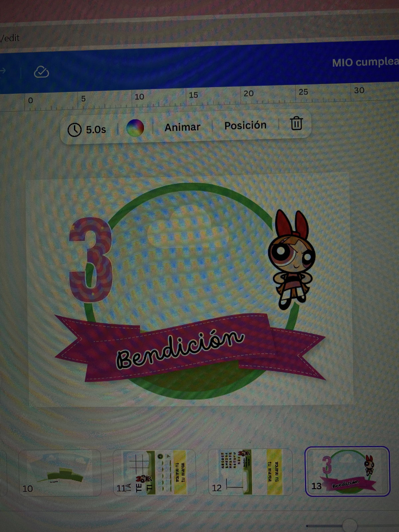This screenshot has height=532, width=399.
Task: Click the Animar button
Action: pyautogui.click(x=182, y=127)
